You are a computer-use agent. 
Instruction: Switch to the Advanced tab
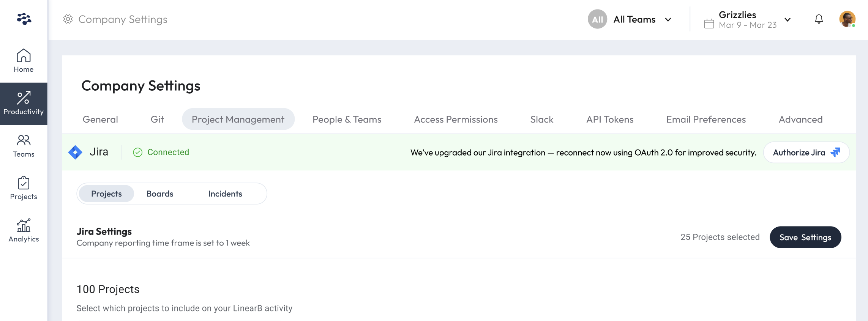(800, 120)
